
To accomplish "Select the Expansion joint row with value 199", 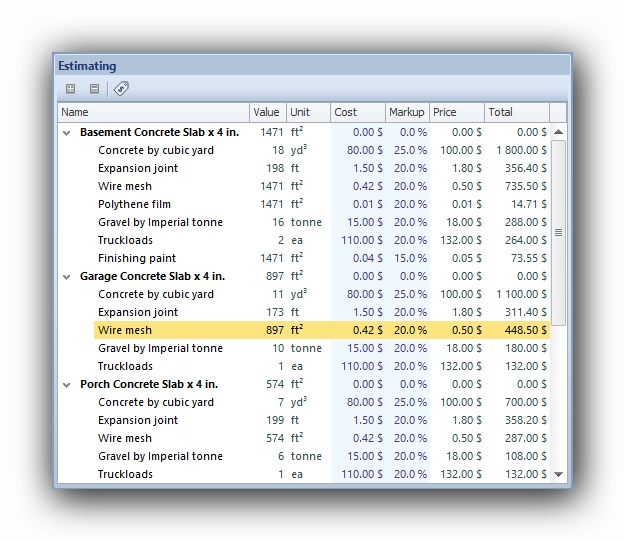I will point(304,420).
